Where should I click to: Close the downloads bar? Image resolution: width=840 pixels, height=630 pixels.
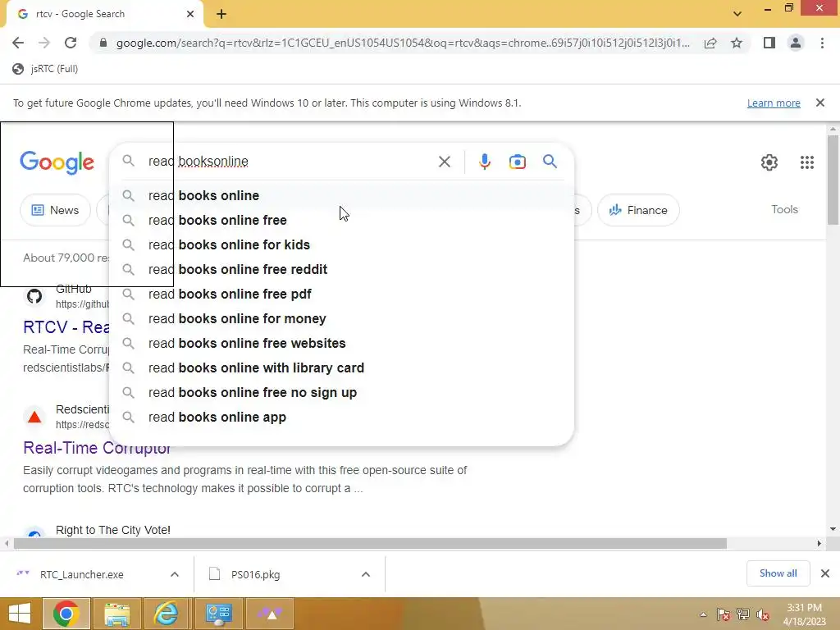click(825, 573)
